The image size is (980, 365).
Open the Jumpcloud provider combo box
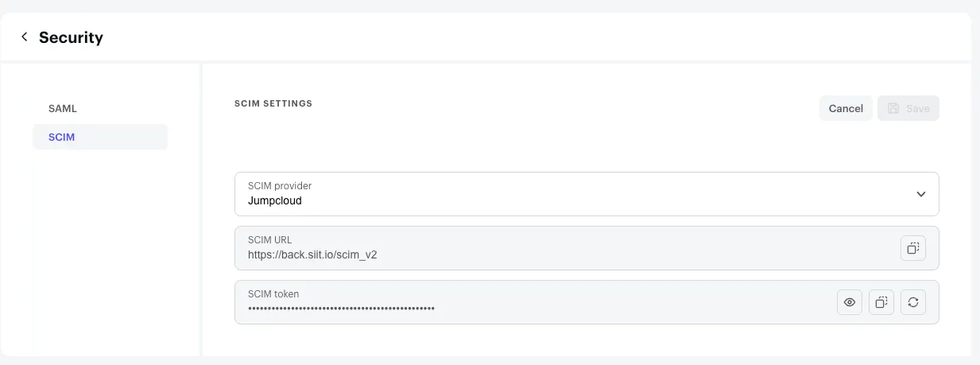tap(556, 194)
